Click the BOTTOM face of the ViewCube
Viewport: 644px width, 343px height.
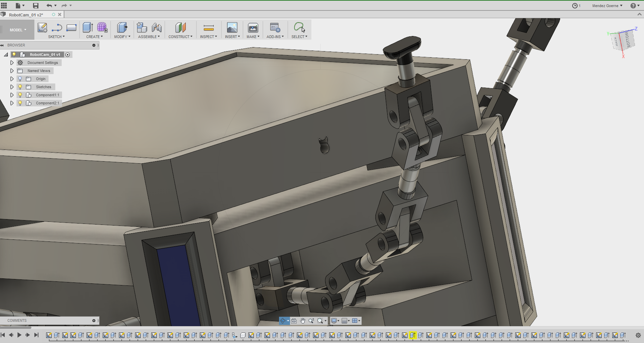628,40
